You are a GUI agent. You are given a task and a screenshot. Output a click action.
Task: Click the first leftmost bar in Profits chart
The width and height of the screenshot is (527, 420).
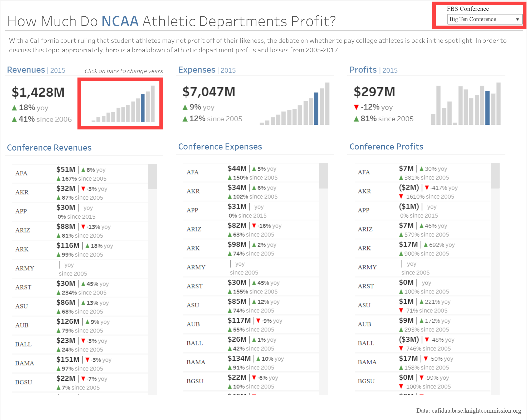[x=433, y=119]
